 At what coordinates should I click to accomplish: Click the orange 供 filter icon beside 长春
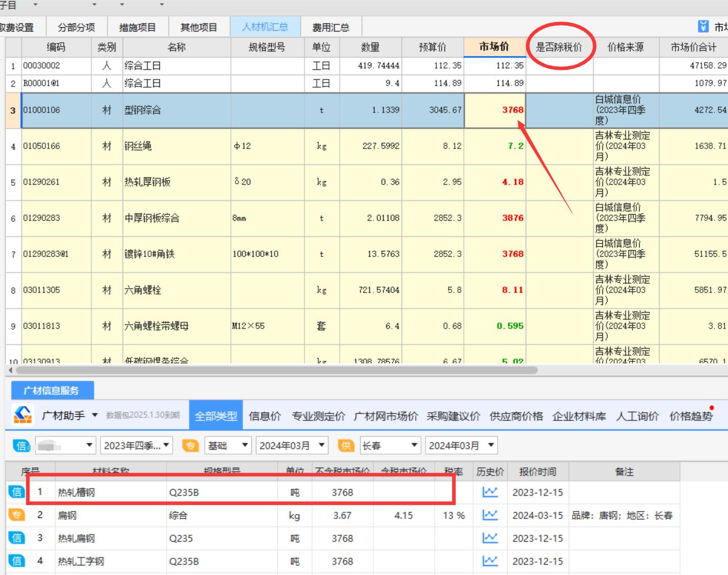pyautogui.click(x=346, y=446)
